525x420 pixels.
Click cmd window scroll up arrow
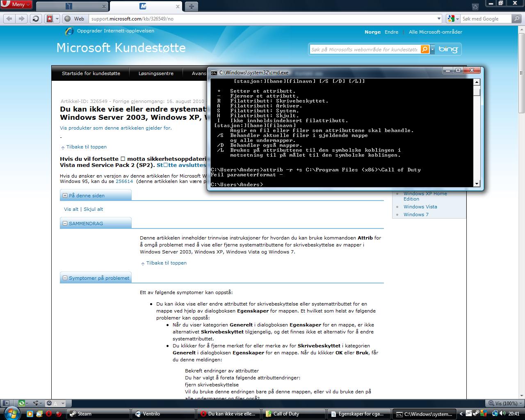477,82
